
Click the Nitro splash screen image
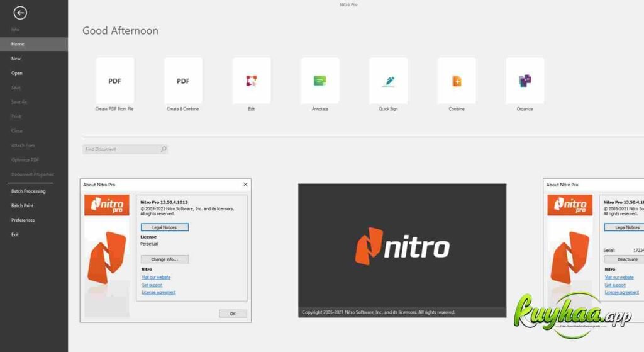point(402,251)
